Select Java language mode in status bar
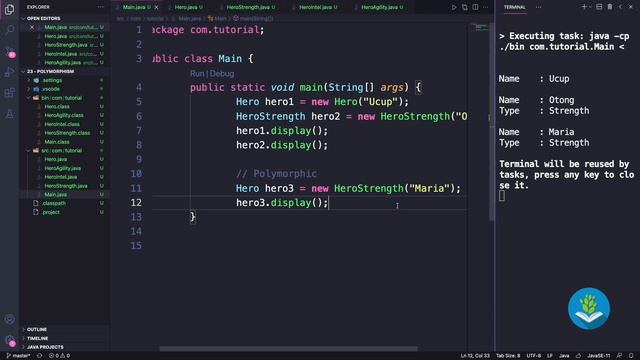640x360 pixels. (564, 356)
